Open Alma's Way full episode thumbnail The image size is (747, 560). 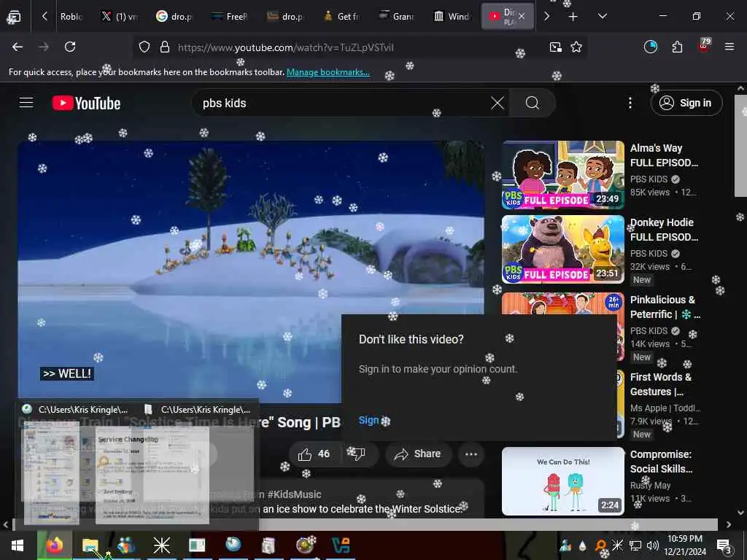[562, 175]
